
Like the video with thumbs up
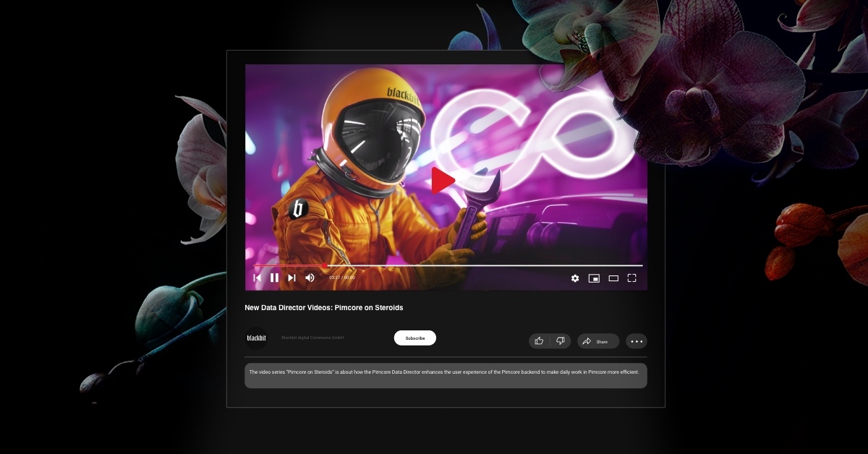[539, 341]
